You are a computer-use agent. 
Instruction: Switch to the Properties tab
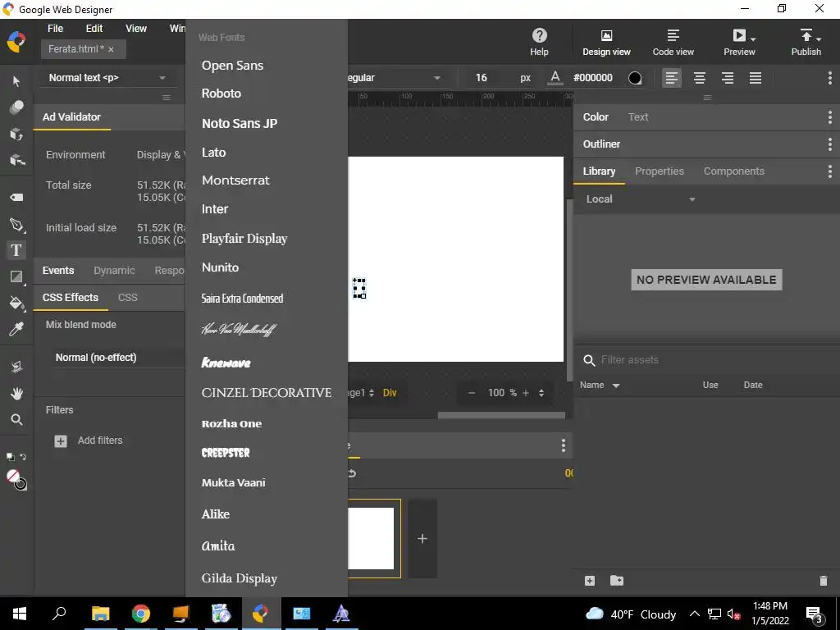coord(659,171)
